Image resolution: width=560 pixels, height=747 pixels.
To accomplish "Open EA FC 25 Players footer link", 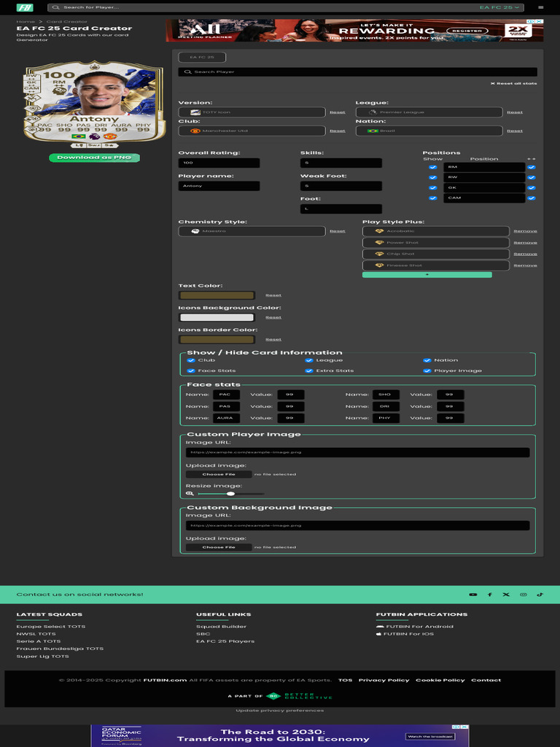I will click(225, 642).
